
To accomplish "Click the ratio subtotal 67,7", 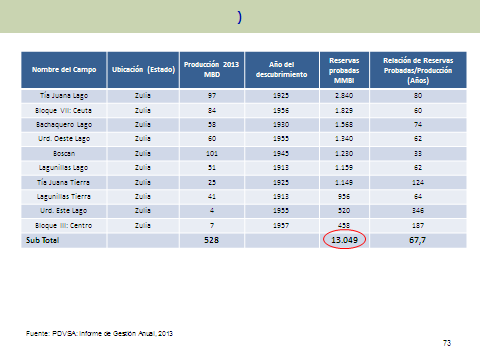I will click(x=418, y=240).
